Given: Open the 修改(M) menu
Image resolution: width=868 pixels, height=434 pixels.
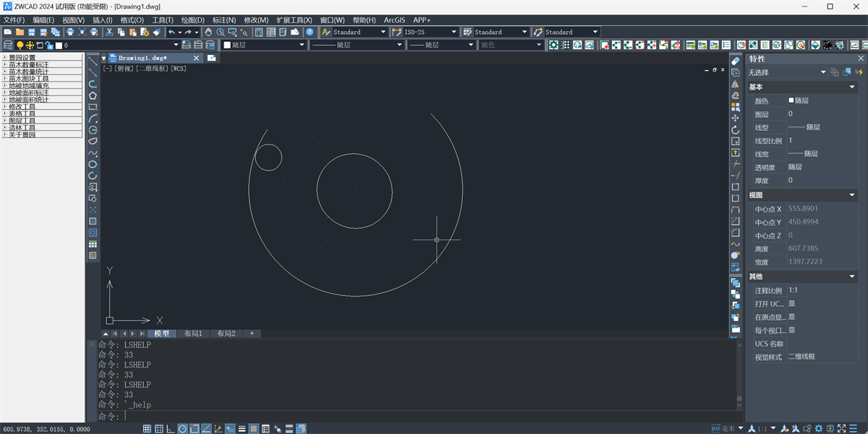Looking at the screenshot, I should (256, 20).
